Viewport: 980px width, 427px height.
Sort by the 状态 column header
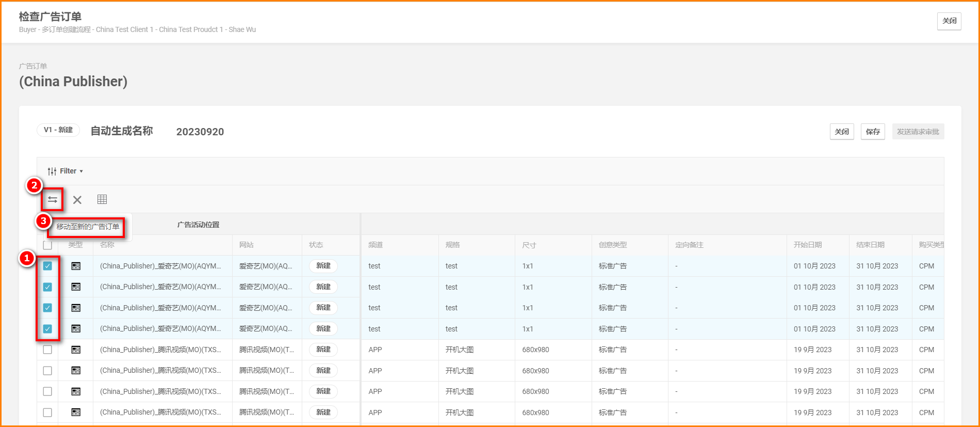(316, 245)
